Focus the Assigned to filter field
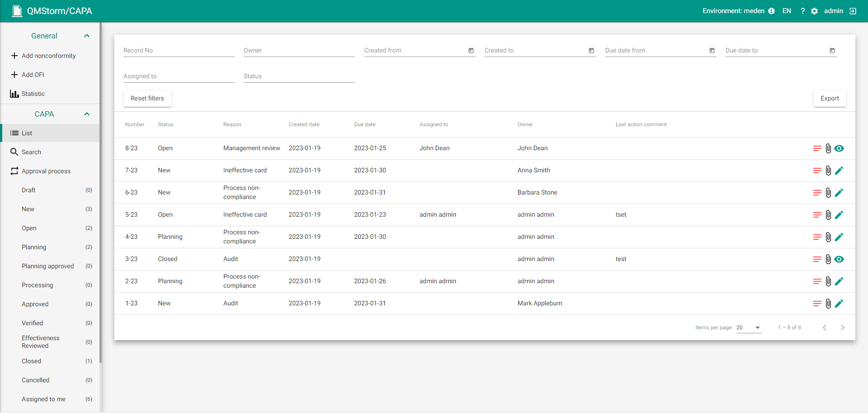The width and height of the screenshot is (868, 413). coord(179,76)
